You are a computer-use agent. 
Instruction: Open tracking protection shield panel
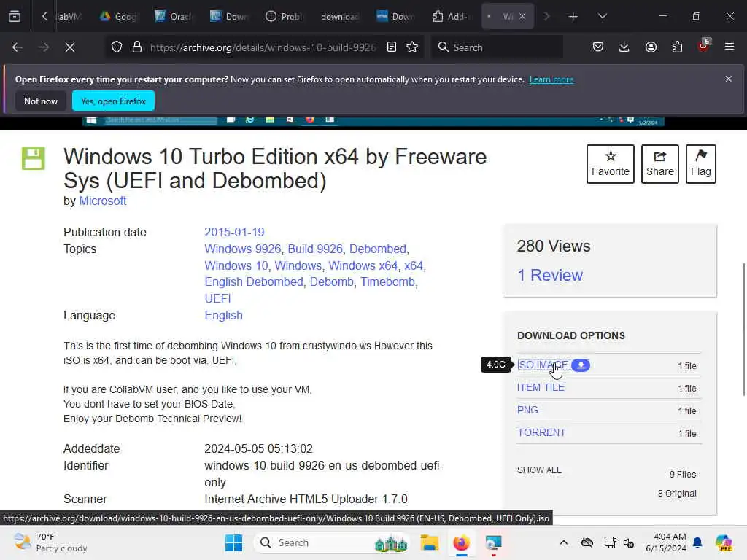tap(117, 47)
